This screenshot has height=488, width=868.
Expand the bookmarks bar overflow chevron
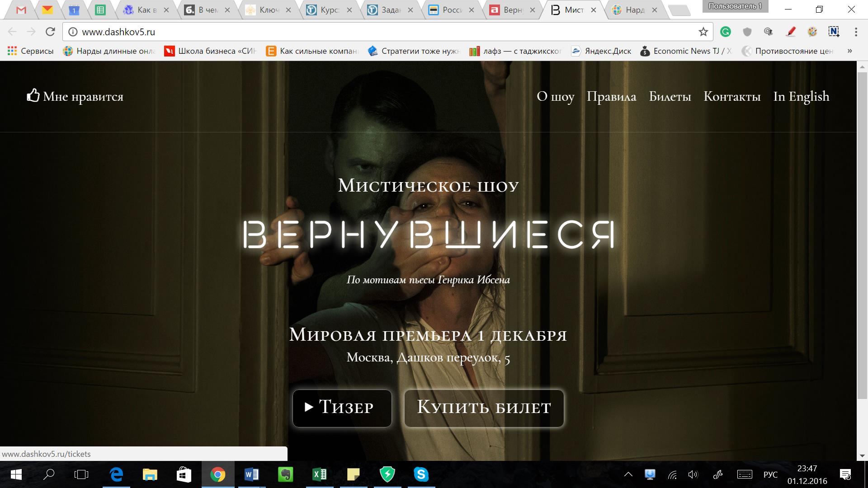pyautogui.click(x=849, y=51)
